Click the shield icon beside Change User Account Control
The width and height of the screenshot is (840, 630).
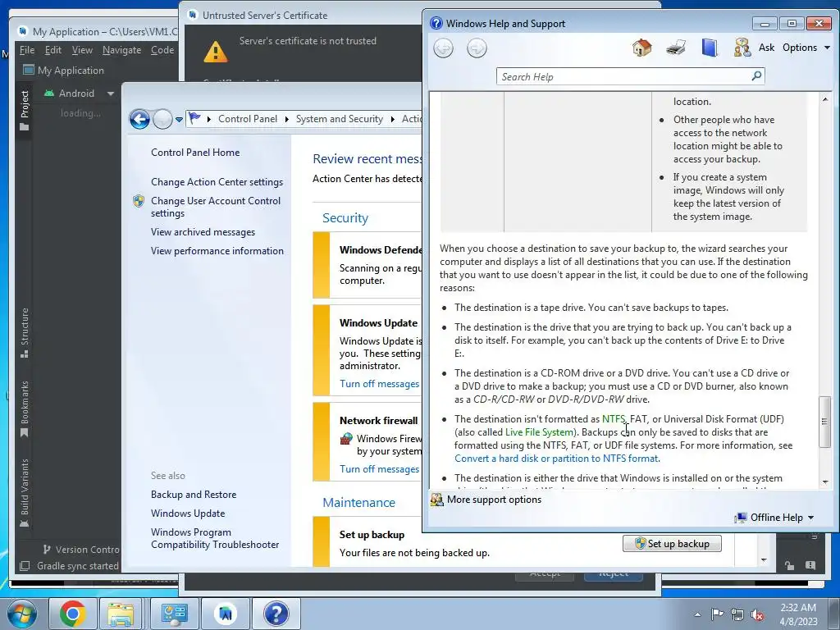pos(139,201)
